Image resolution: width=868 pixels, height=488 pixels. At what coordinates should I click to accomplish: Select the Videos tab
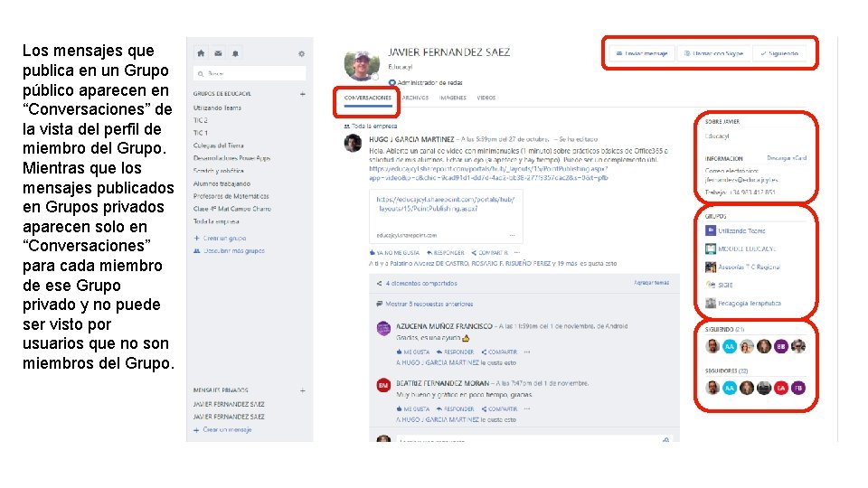click(x=486, y=98)
